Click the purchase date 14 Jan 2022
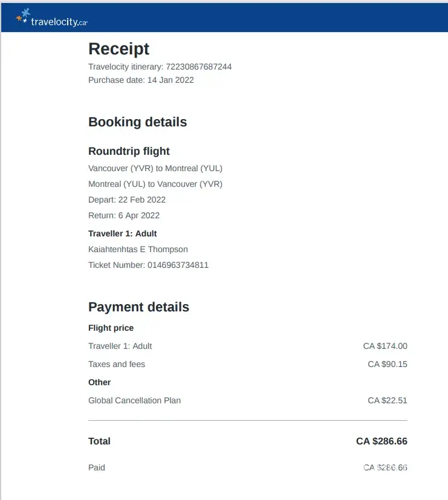 [170, 80]
